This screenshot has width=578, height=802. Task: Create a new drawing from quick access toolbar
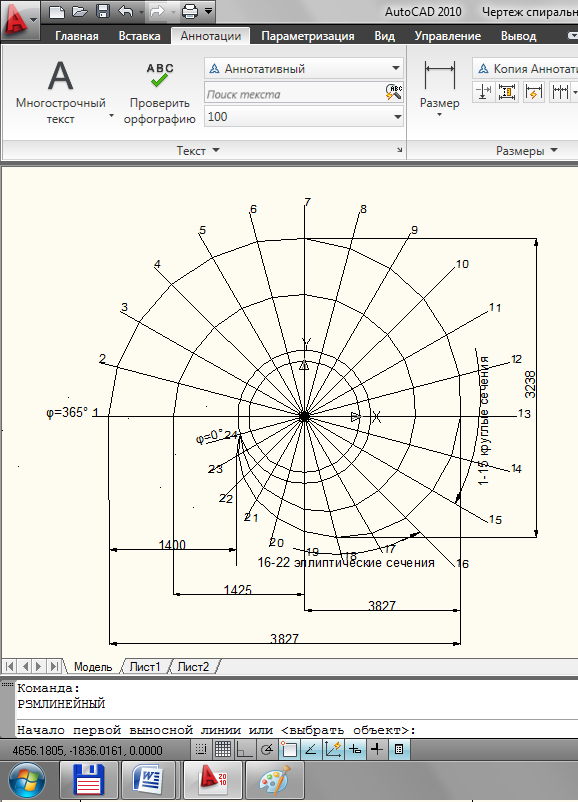click(56, 11)
